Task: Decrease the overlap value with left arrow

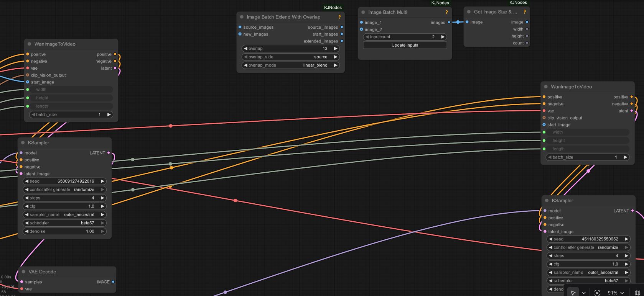Action: tap(245, 49)
